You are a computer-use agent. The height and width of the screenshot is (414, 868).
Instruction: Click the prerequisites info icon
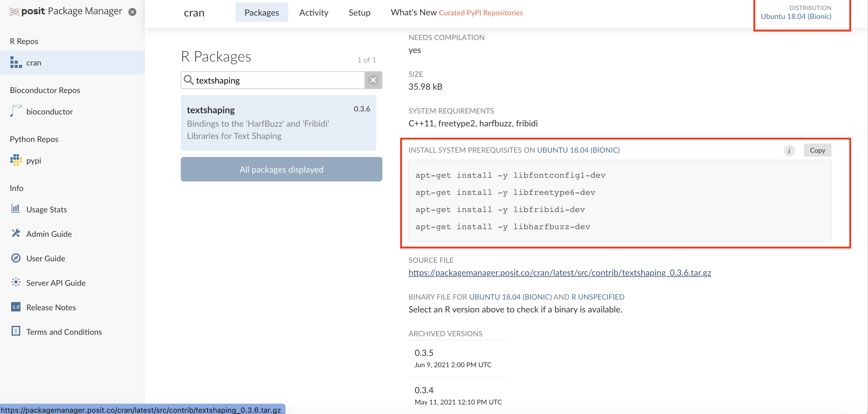coord(789,151)
